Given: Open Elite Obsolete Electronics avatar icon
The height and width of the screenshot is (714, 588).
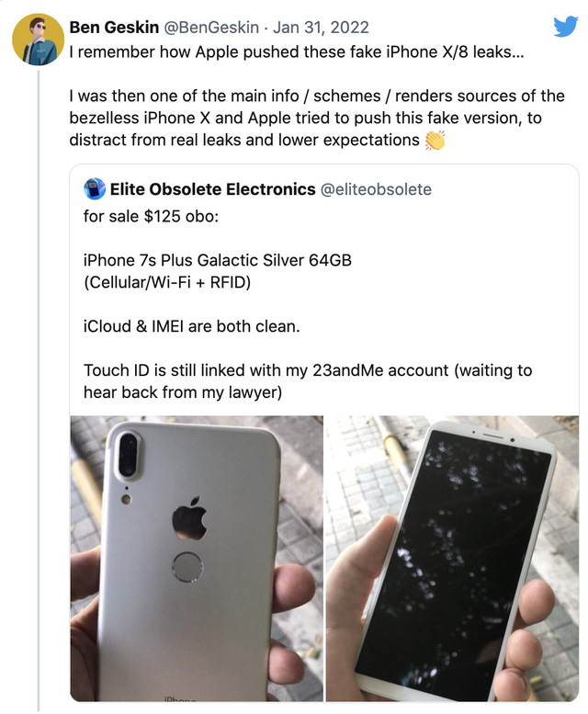Looking at the screenshot, I should [95, 189].
